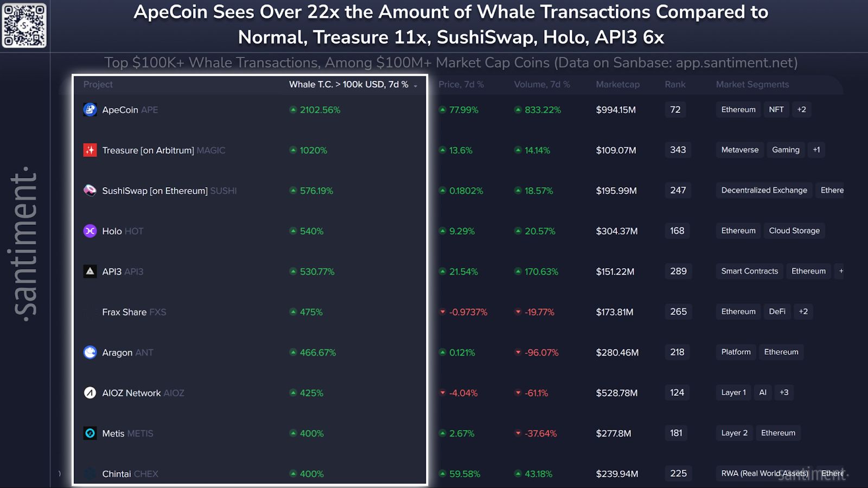The height and width of the screenshot is (488, 868).
Task: Expand ApeCoin's +2 additional market segments
Action: (801, 110)
